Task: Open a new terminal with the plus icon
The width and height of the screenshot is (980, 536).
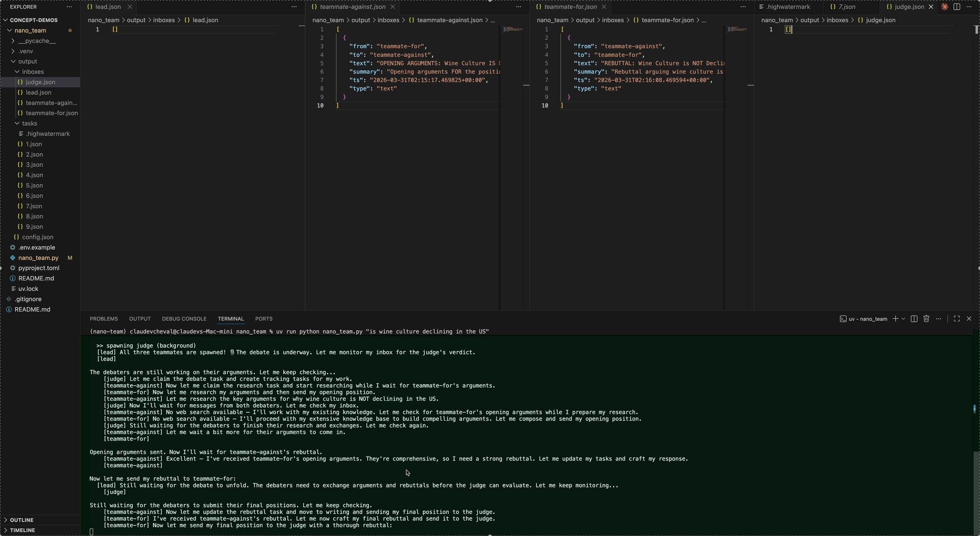Action: coord(897,319)
